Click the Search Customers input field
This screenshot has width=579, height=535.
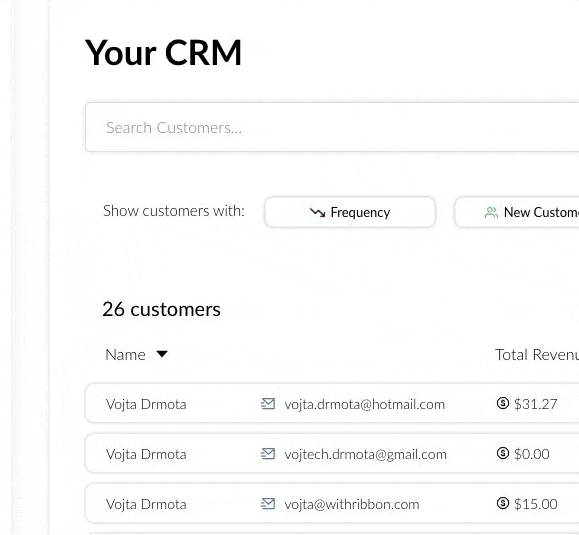point(332,127)
